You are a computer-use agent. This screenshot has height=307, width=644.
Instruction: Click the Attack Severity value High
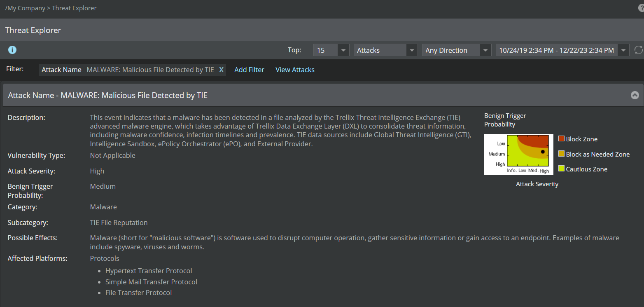(x=97, y=171)
